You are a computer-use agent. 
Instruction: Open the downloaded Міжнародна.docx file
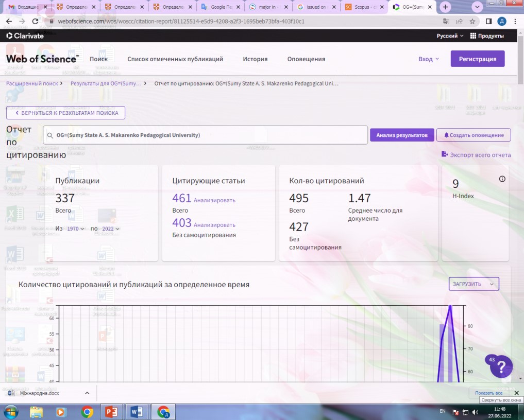coord(39,393)
